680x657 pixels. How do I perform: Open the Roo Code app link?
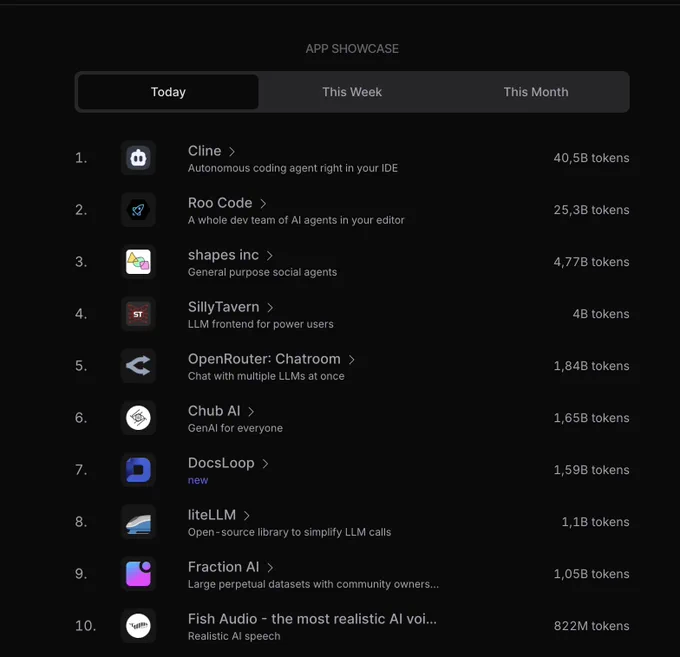pos(220,203)
